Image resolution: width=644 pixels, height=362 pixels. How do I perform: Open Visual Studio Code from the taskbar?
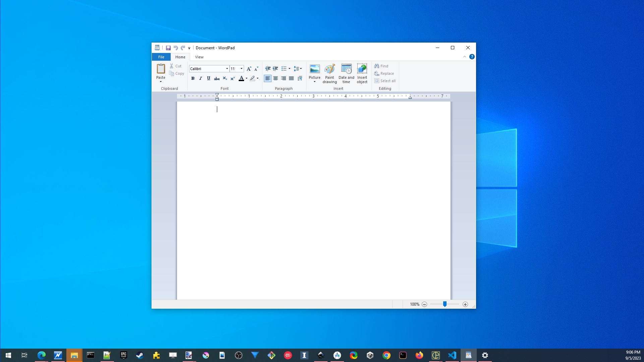point(452,355)
